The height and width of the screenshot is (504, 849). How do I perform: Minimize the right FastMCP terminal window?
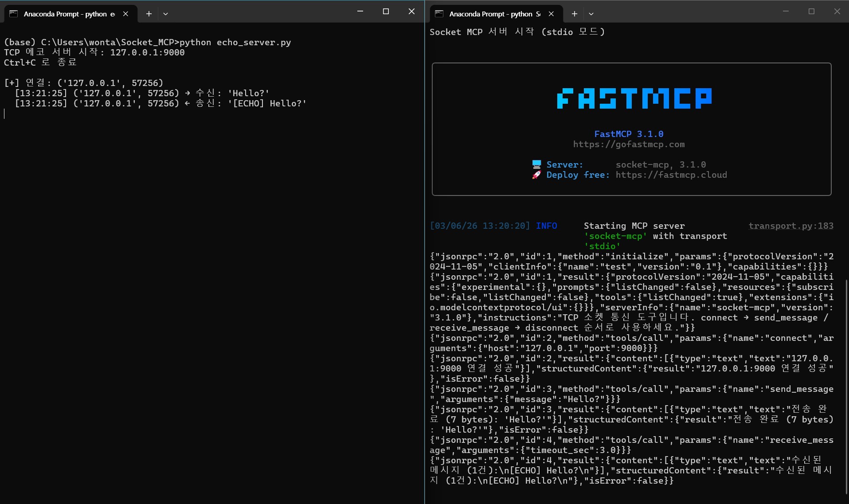(x=786, y=12)
